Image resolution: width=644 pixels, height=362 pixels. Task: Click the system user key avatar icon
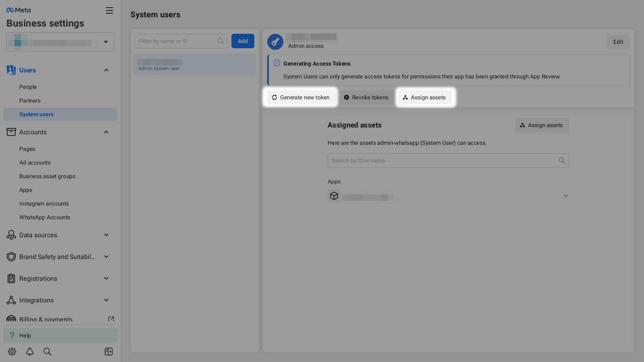(x=275, y=42)
